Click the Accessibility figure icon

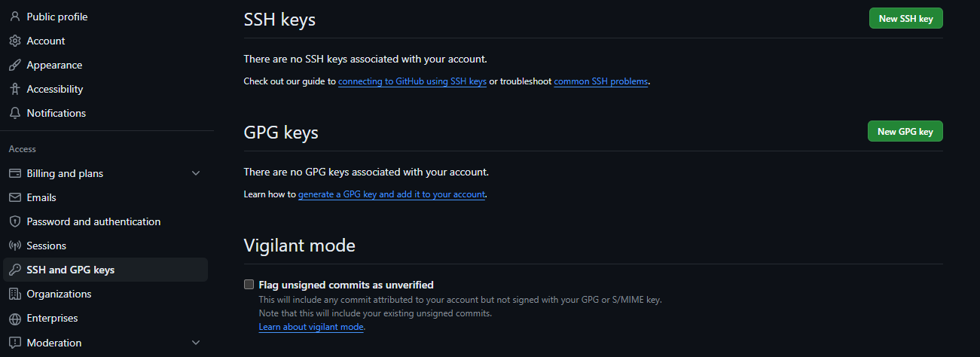point(14,89)
